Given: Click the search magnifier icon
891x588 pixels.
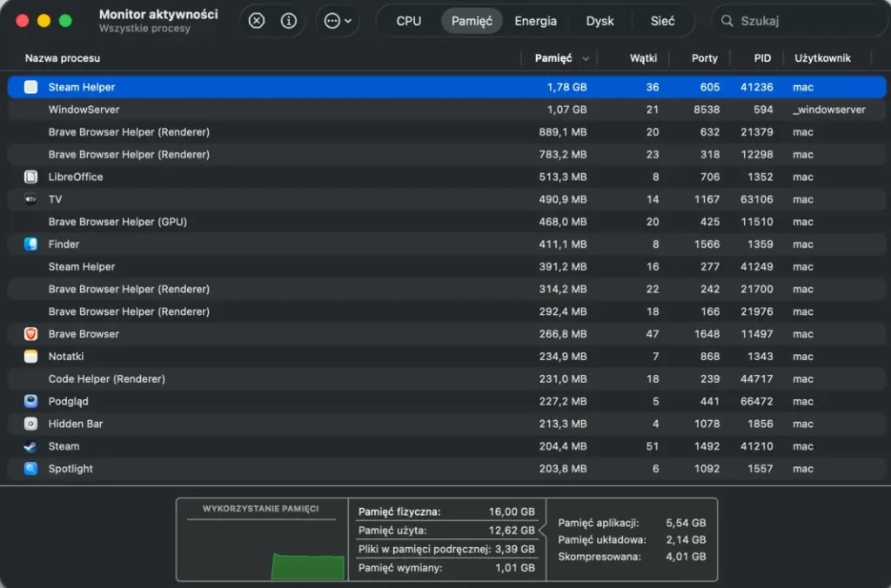Looking at the screenshot, I should click(x=727, y=21).
